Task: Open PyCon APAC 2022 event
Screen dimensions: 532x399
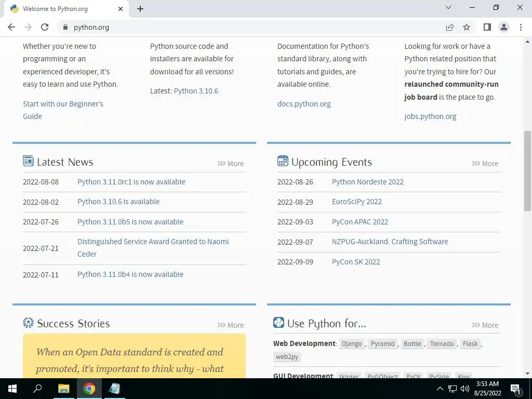Action: [360, 222]
